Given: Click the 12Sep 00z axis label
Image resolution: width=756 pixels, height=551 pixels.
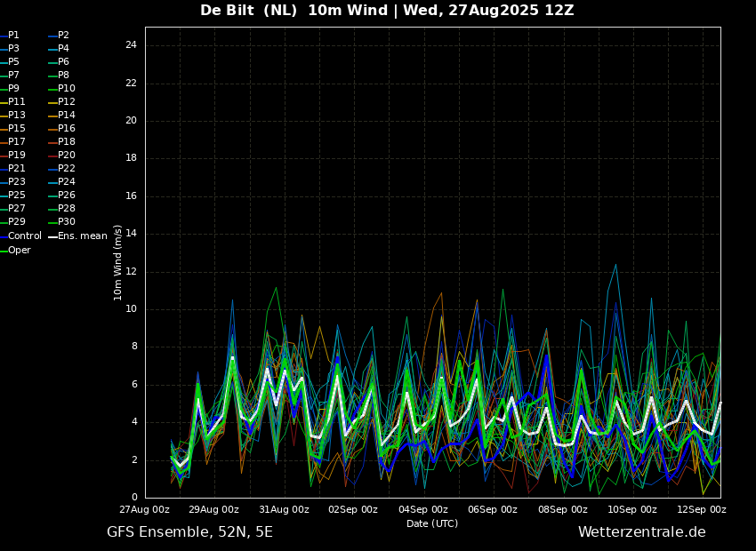Looking at the screenshot, I should [x=701, y=509].
